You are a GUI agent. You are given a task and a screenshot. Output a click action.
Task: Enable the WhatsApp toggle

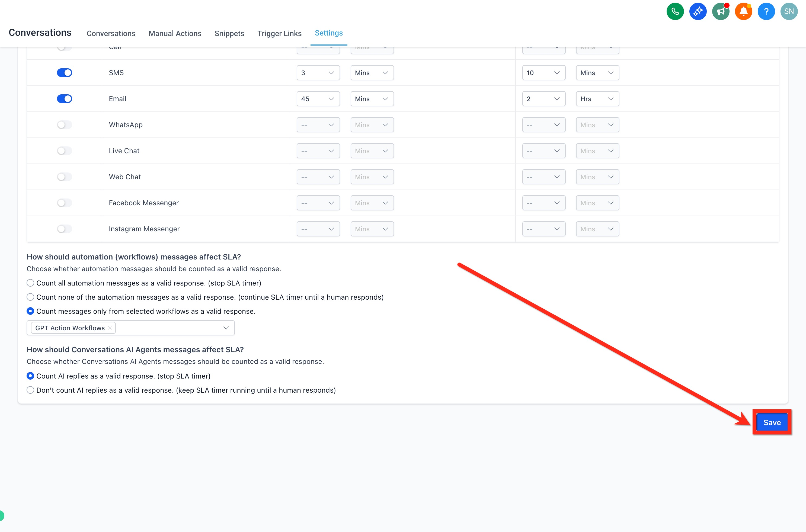[x=65, y=125]
